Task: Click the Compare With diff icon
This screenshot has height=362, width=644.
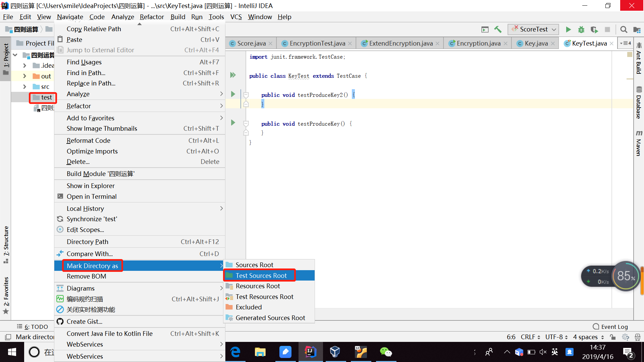Action: [60, 253]
